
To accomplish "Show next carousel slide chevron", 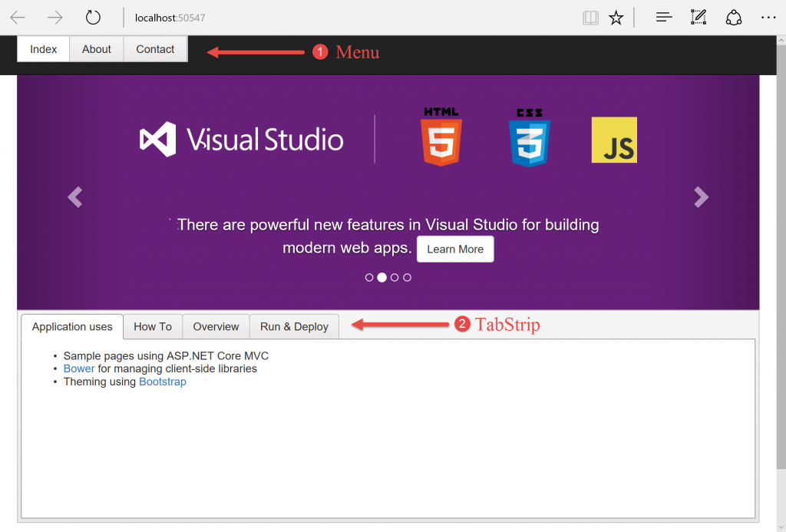I will point(702,197).
